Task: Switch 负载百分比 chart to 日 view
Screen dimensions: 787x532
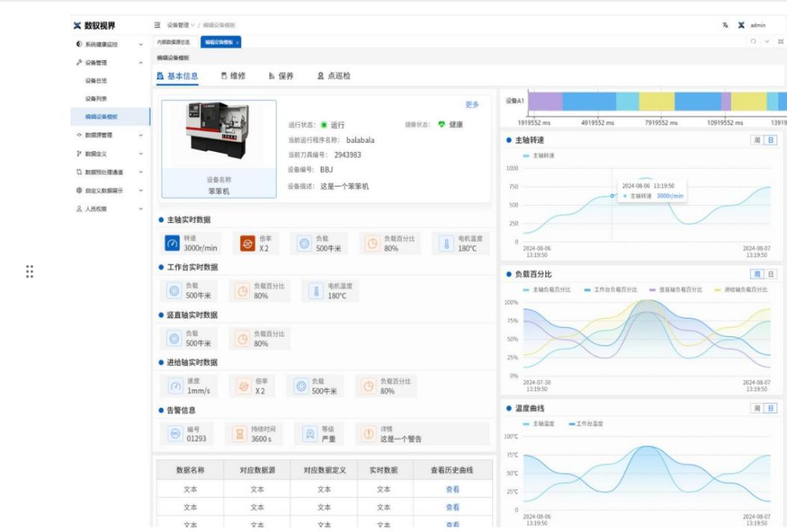Action: coord(771,275)
